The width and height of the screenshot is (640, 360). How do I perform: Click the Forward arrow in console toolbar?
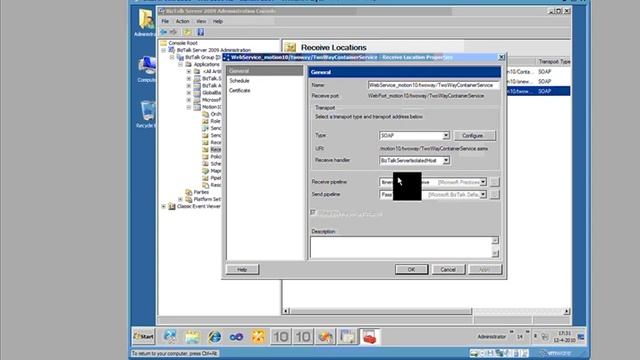tap(173, 32)
